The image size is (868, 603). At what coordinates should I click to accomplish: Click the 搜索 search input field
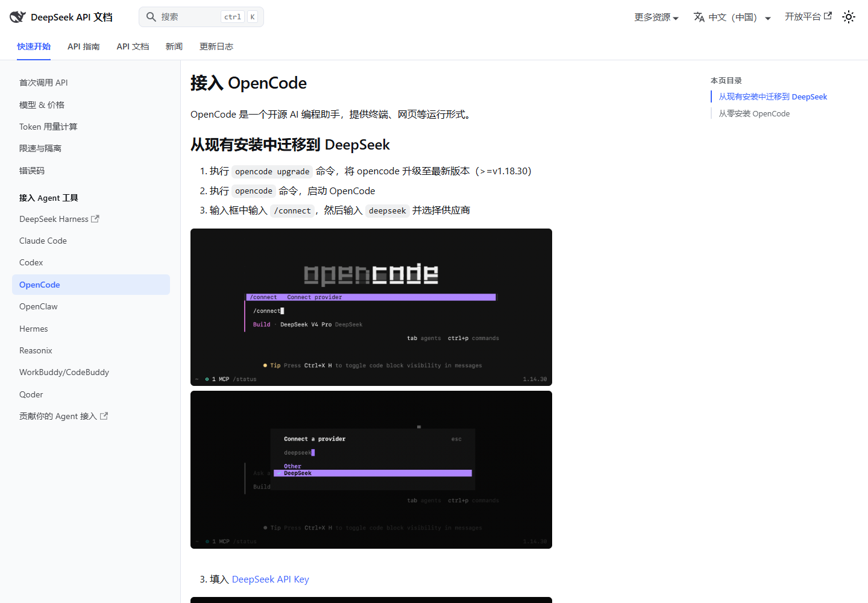[x=201, y=17]
